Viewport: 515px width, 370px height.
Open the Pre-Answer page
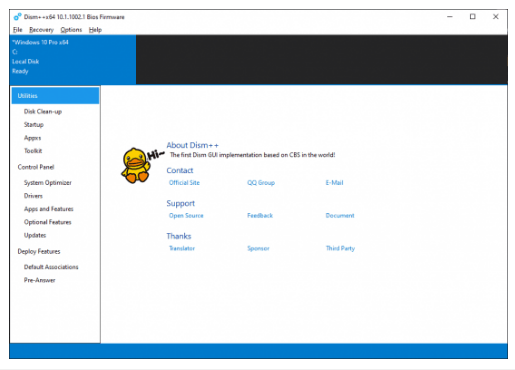(39, 280)
